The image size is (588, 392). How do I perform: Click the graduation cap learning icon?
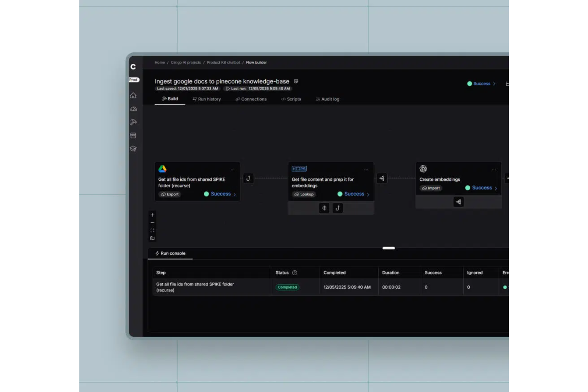[x=133, y=149]
